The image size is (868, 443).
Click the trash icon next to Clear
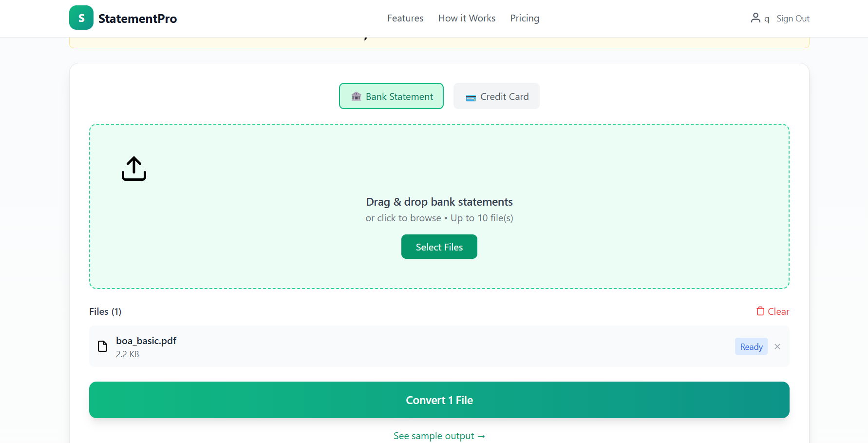coord(760,311)
